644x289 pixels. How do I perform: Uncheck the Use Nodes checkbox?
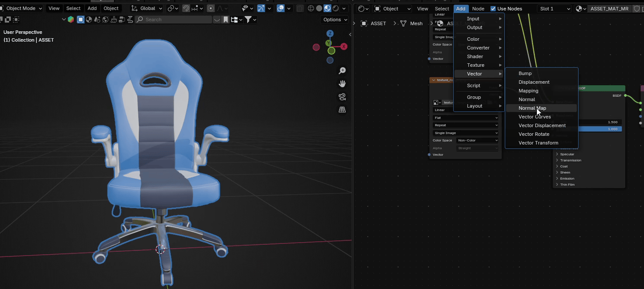click(x=493, y=9)
